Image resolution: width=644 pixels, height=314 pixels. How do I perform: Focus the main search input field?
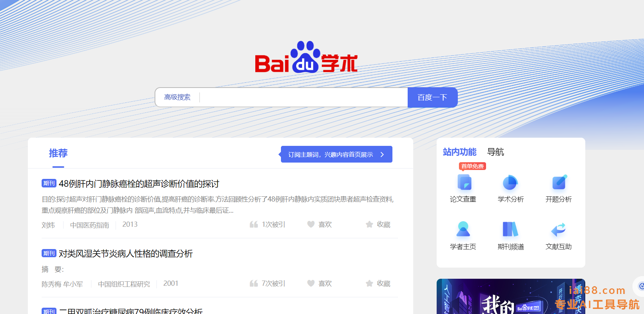pos(304,97)
